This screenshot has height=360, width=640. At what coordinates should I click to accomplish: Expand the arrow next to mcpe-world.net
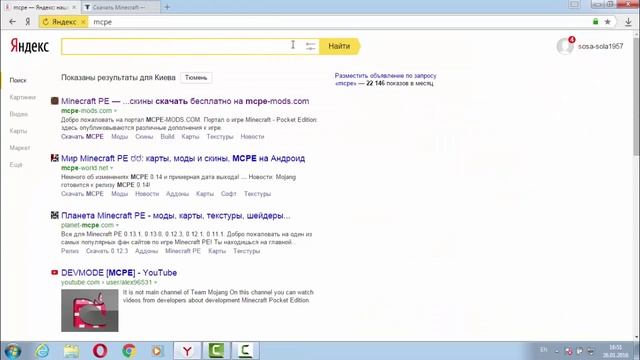pos(111,168)
